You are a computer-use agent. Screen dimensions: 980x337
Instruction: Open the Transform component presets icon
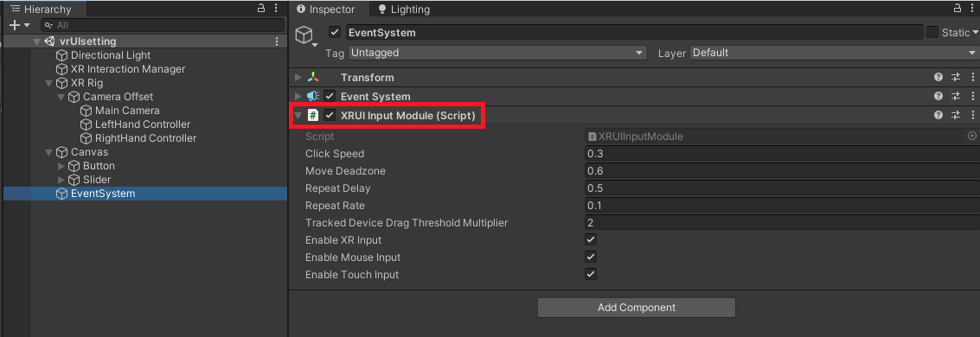[956, 78]
